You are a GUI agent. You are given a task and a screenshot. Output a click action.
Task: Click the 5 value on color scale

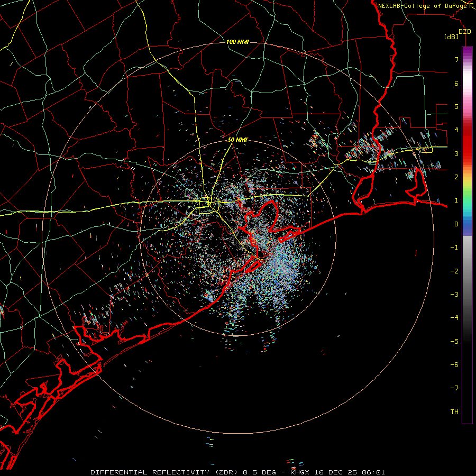click(456, 106)
